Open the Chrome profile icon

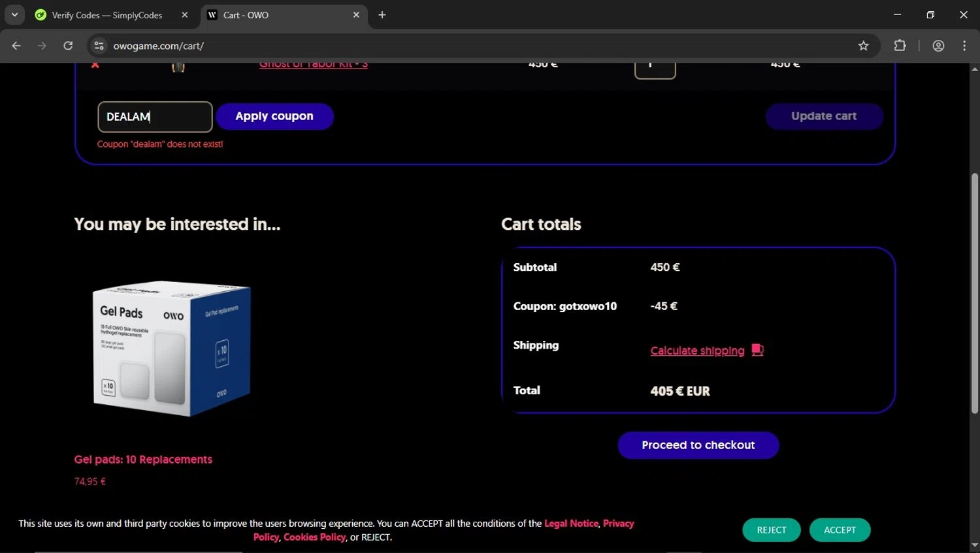pos(938,46)
